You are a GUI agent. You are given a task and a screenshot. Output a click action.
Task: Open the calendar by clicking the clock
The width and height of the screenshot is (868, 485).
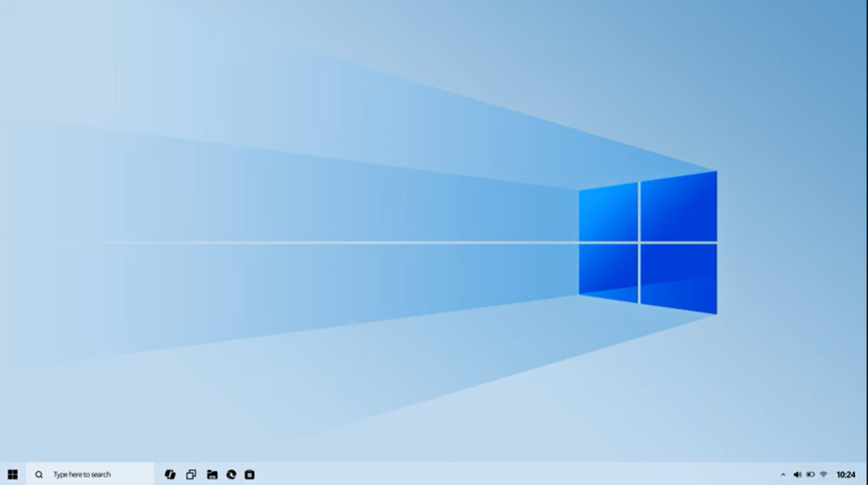pyautogui.click(x=847, y=474)
